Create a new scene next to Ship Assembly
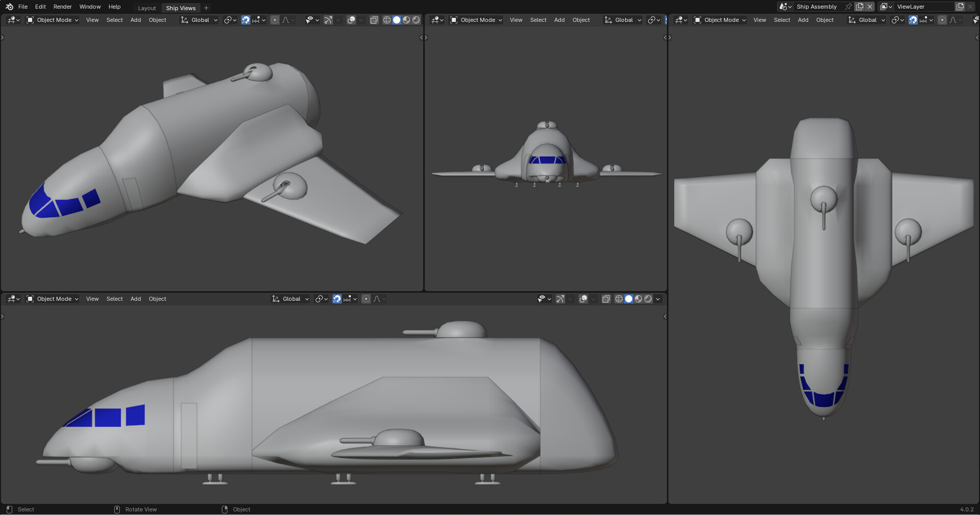Viewport: 980px width, 515px height. (x=860, y=7)
